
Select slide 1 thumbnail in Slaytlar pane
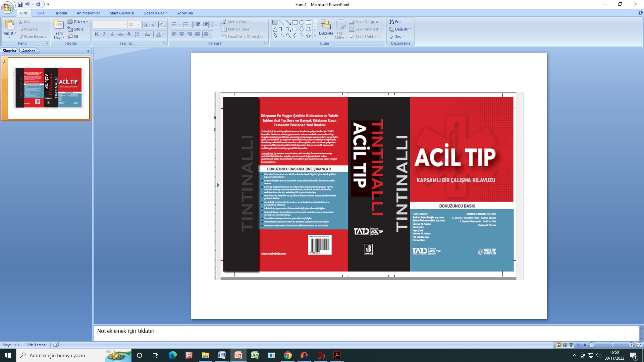tap(49, 88)
